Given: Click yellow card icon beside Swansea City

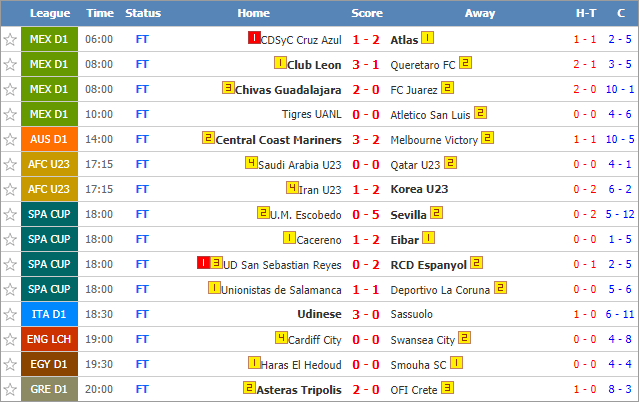Looking at the screenshot, I should pyautogui.click(x=465, y=338).
